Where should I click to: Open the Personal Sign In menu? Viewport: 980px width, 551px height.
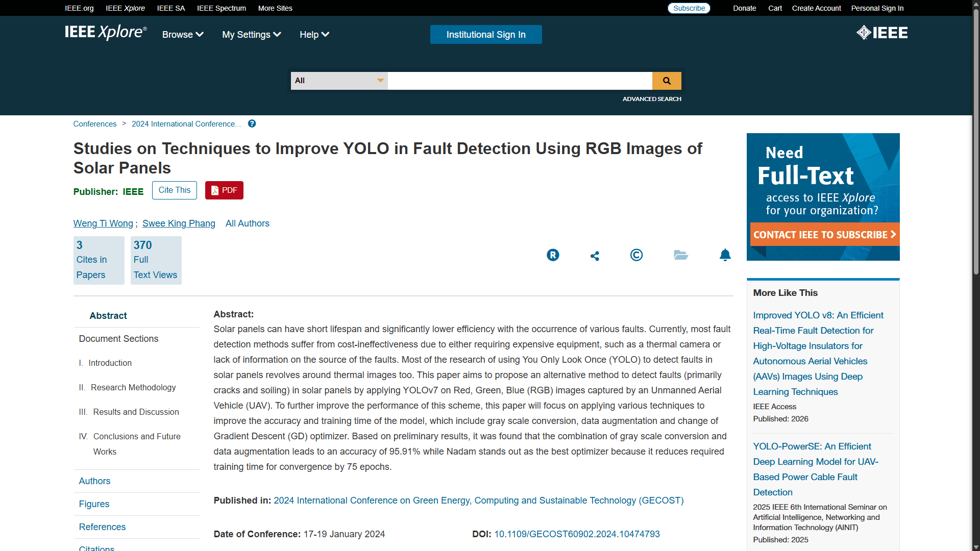[877, 8]
